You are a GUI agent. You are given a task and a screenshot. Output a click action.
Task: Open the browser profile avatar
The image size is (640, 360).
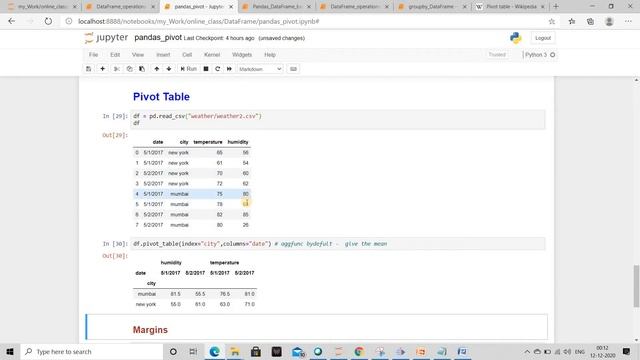609,21
